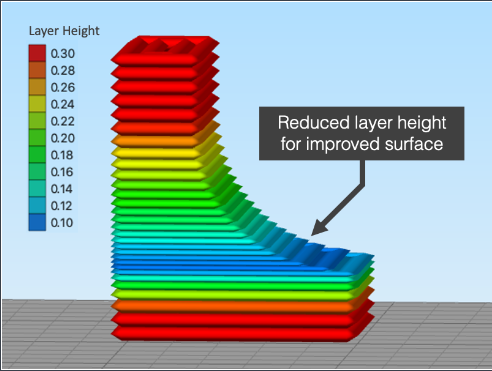The height and width of the screenshot is (371, 492).
Task: Click the '0.10' legend value
Action: 62,223
